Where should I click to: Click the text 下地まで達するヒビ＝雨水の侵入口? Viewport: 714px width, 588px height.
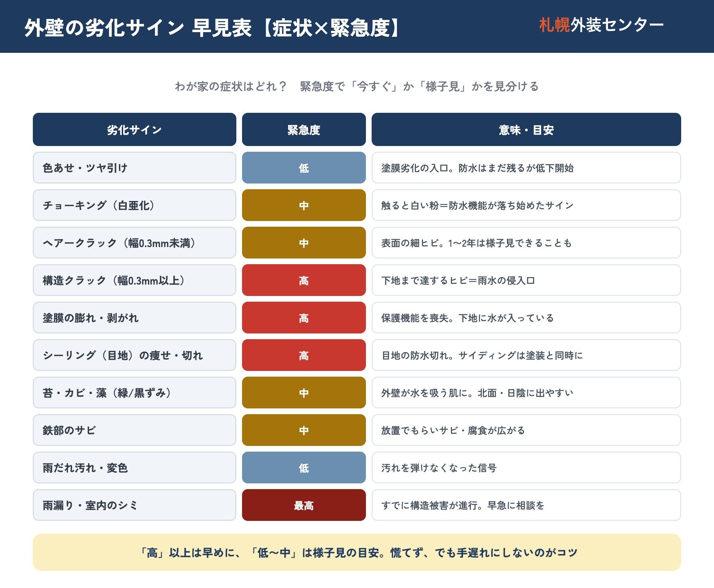point(458,281)
